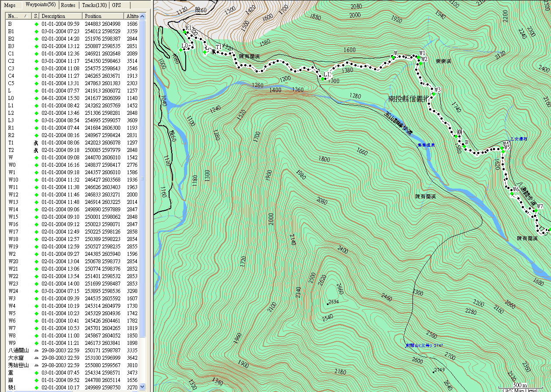551x392 pixels.
Task: Click description 02-01-2004 12:57 of row W18
Action: point(60,239)
